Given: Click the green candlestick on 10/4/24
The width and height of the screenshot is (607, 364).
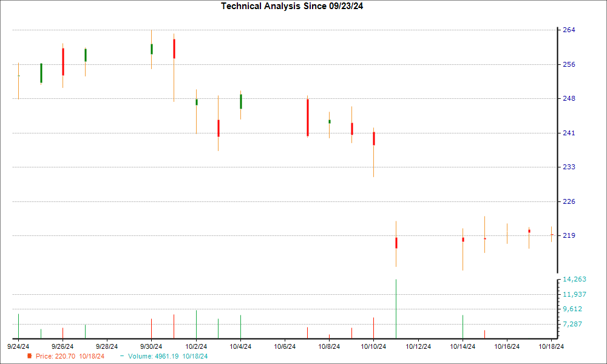Looking at the screenshot, I should coord(240,101).
